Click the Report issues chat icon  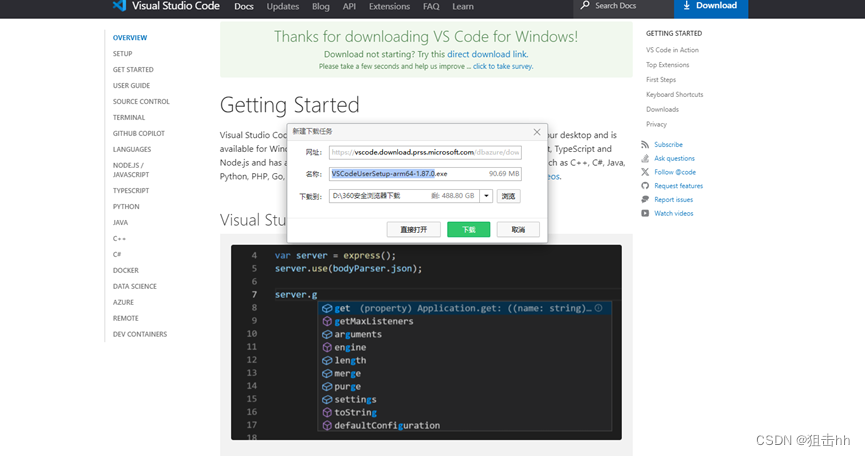(x=645, y=200)
